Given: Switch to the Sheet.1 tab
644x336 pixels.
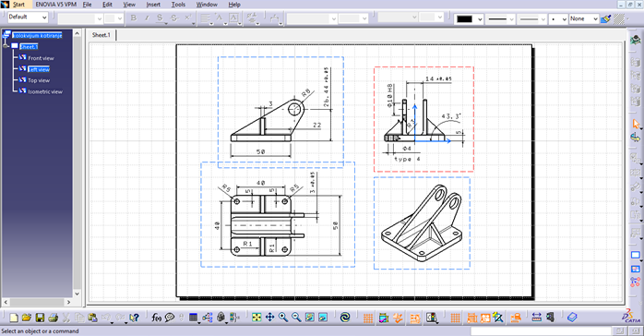Looking at the screenshot, I should pos(101,35).
